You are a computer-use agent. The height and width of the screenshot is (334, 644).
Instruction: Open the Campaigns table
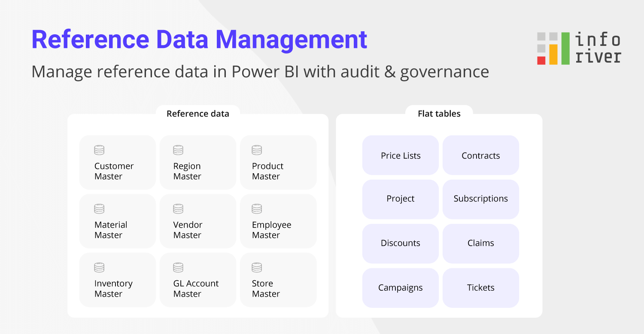pyautogui.click(x=400, y=288)
